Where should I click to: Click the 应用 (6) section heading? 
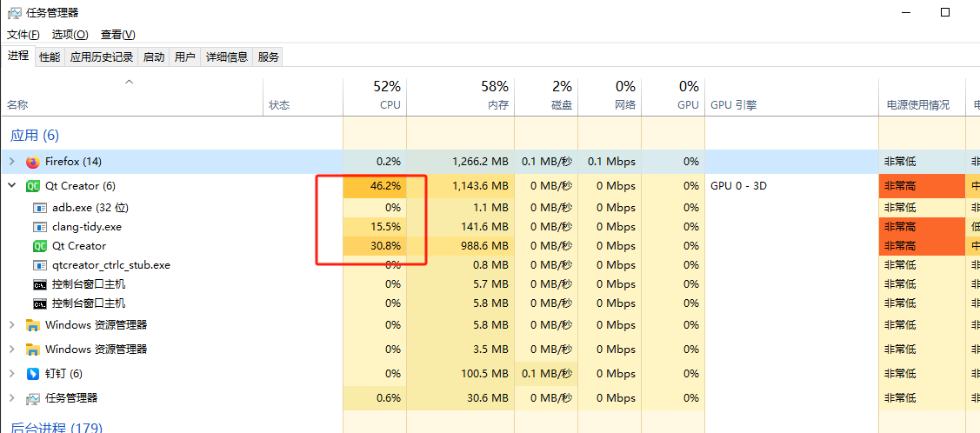[35, 135]
